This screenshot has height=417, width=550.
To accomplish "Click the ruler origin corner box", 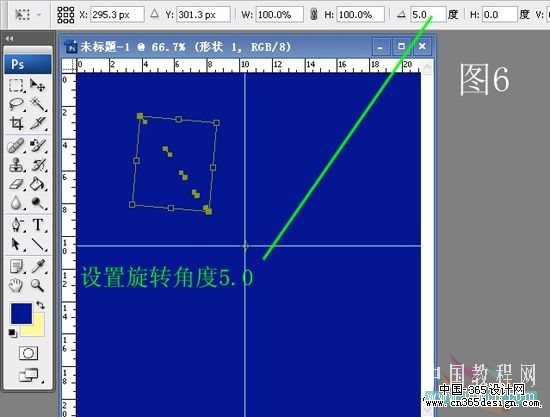I will pos(69,66).
